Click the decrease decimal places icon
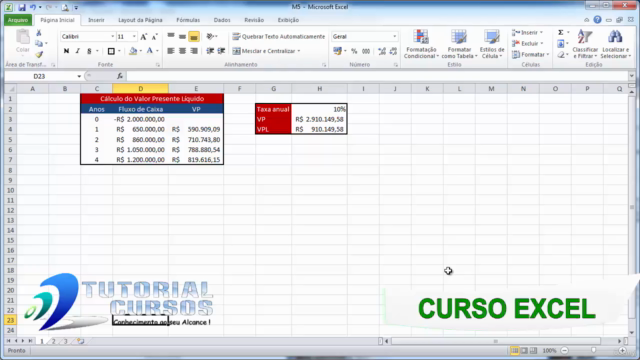Image resolution: width=640 pixels, height=360 pixels. pos(393,51)
